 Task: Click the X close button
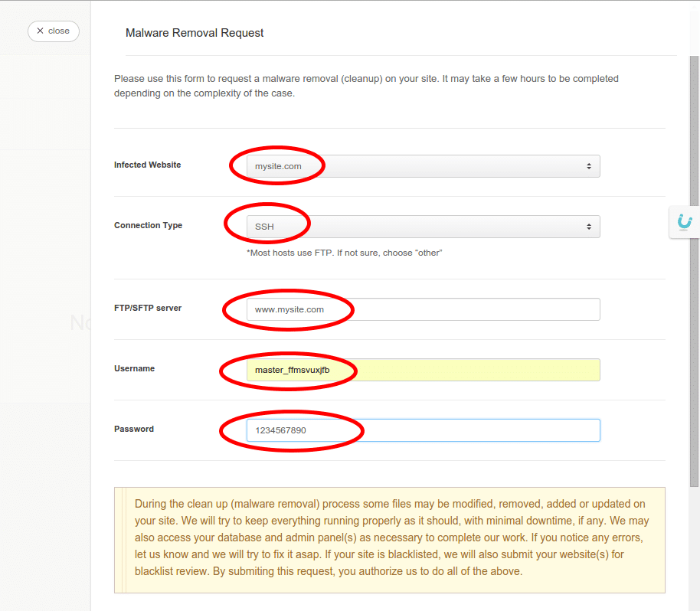click(53, 31)
